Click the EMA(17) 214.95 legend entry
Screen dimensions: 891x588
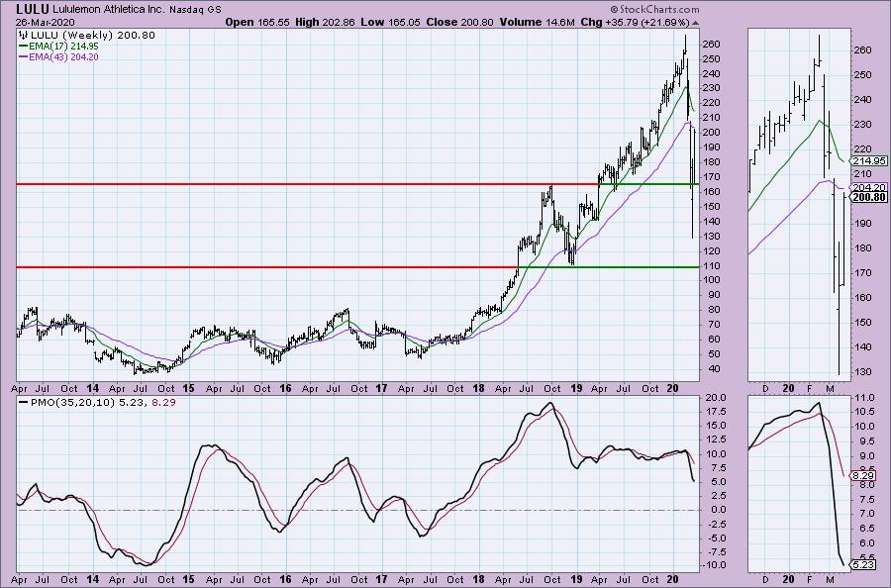pyautogui.click(x=63, y=47)
